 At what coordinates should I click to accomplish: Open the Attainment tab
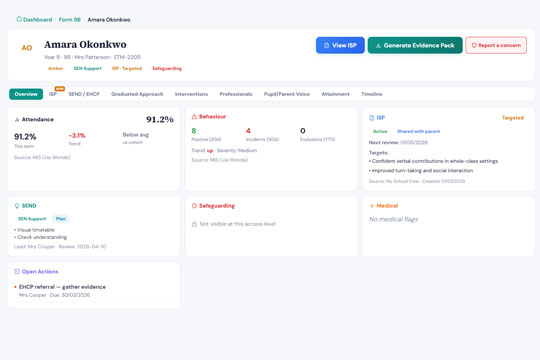pos(335,94)
